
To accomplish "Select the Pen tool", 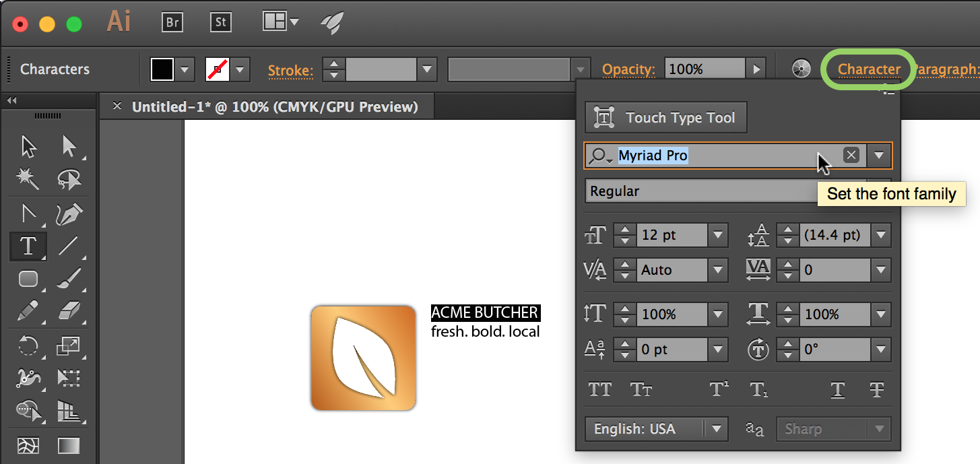I will tap(69, 214).
